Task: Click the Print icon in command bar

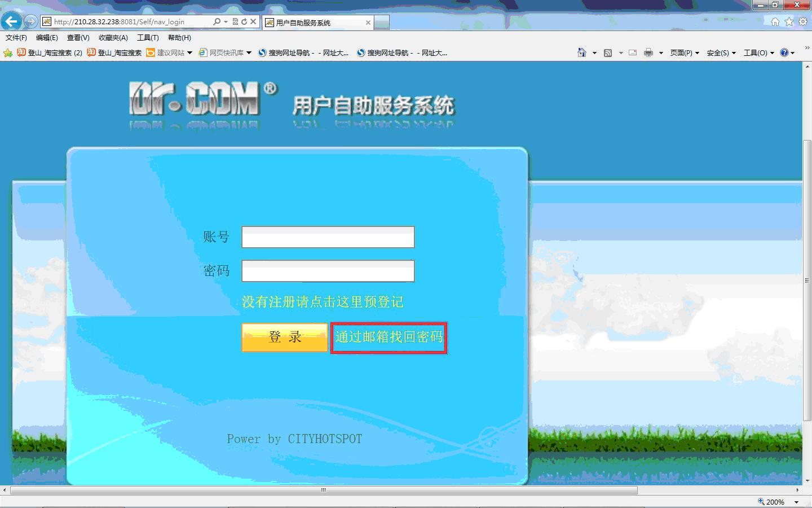Action: coord(648,52)
